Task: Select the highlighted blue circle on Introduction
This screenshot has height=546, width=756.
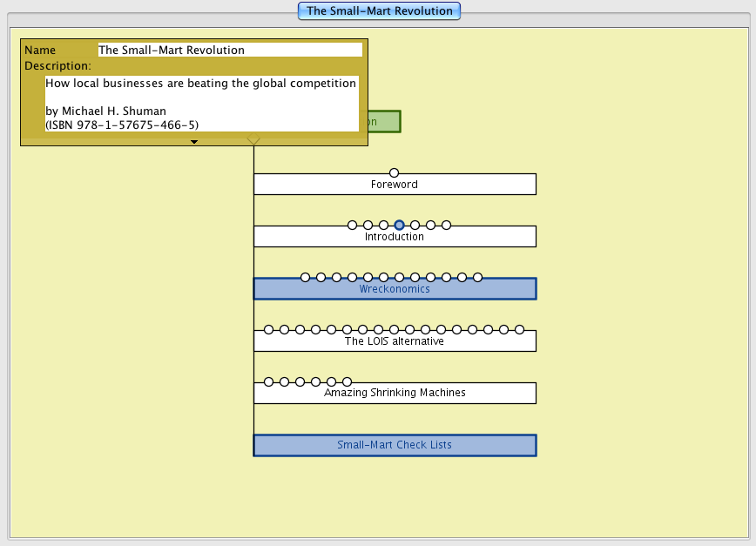Action: (x=399, y=226)
